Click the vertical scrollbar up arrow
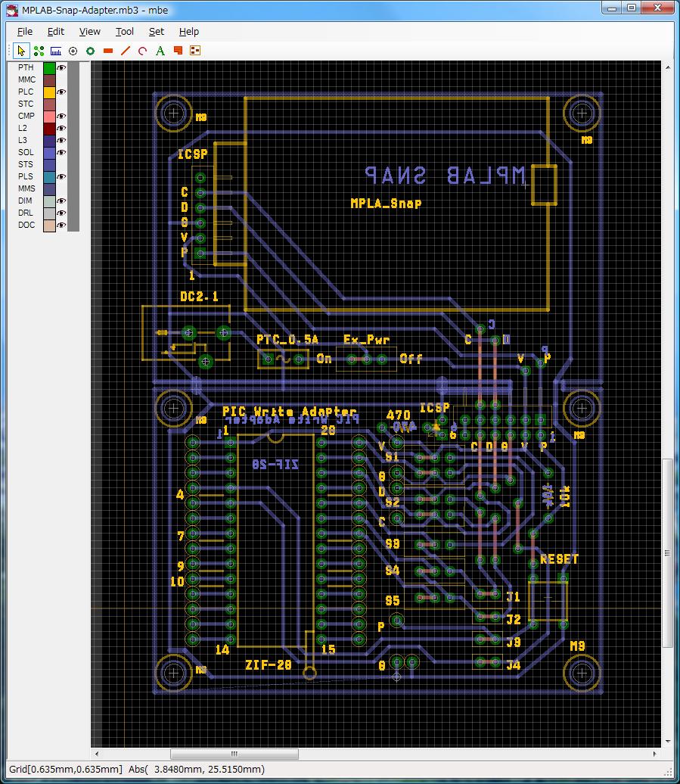 click(x=667, y=67)
